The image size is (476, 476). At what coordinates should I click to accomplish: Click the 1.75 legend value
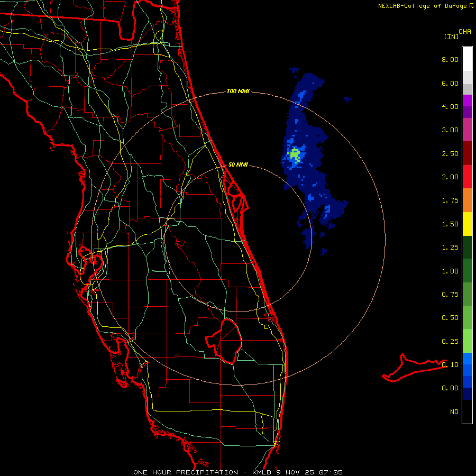point(450,200)
